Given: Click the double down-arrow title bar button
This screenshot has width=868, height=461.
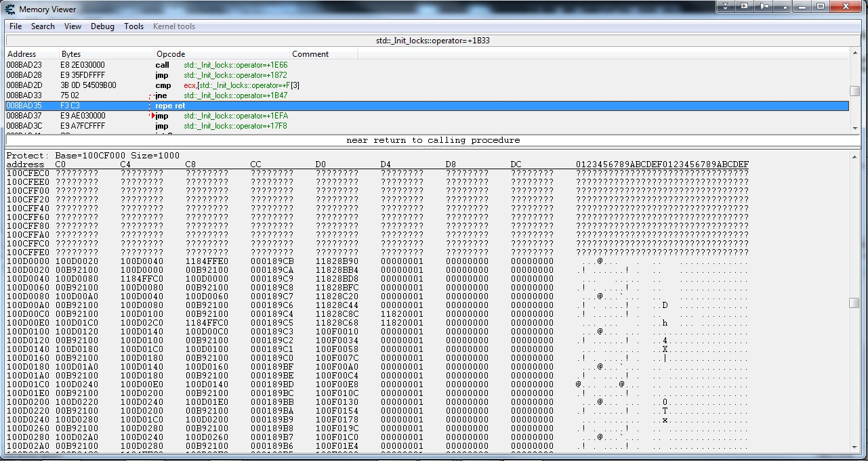Looking at the screenshot, I should point(726,6).
